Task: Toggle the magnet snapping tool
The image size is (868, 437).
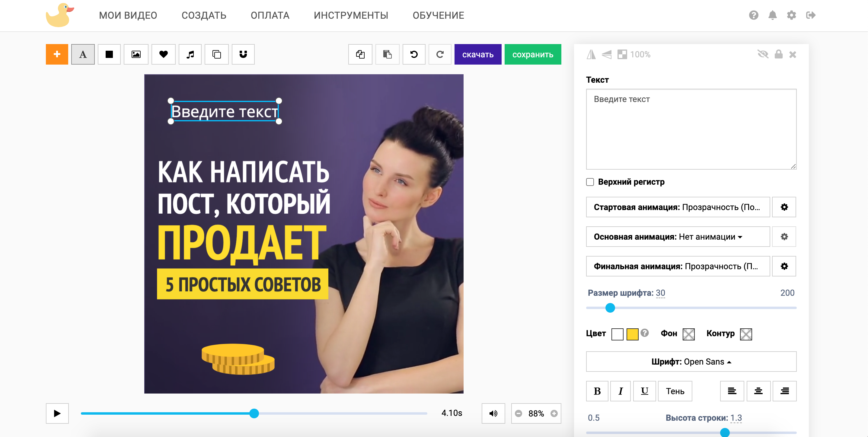Action: [x=243, y=54]
